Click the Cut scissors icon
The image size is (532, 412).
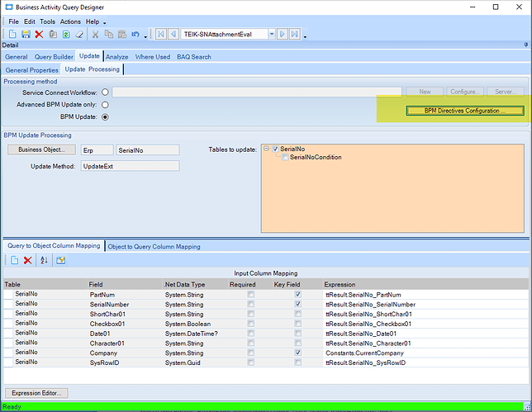pos(95,34)
